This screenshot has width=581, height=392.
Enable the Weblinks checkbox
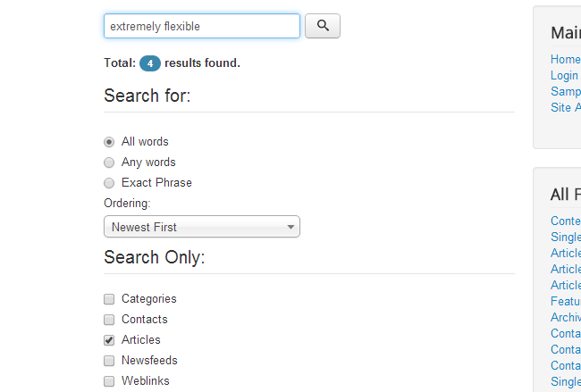[x=109, y=381]
